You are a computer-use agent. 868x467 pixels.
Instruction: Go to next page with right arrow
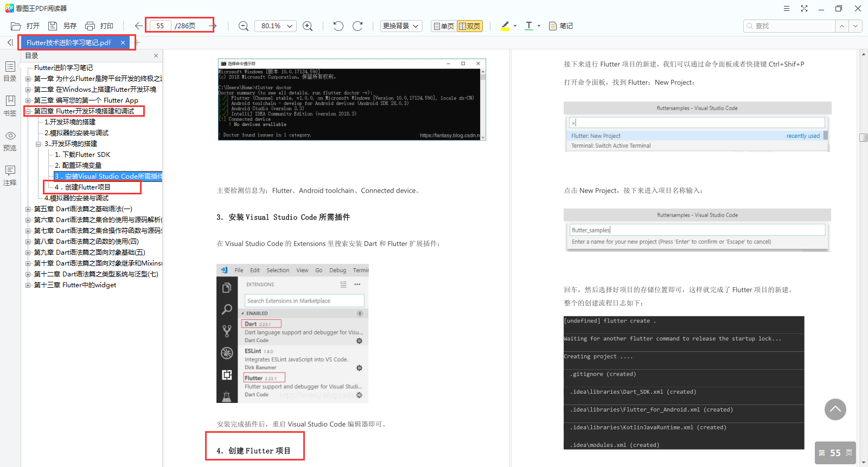pyautogui.click(x=213, y=26)
